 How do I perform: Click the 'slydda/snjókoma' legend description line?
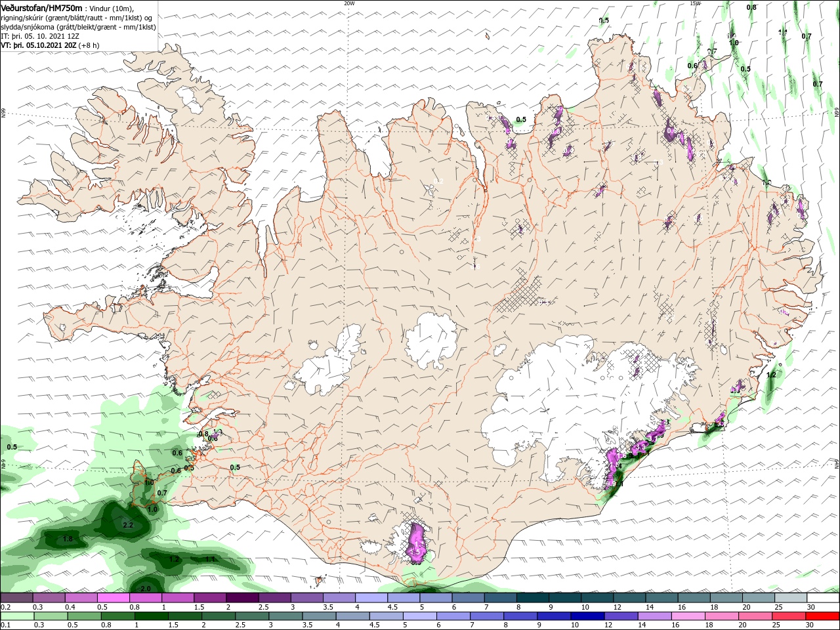point(78,27)
